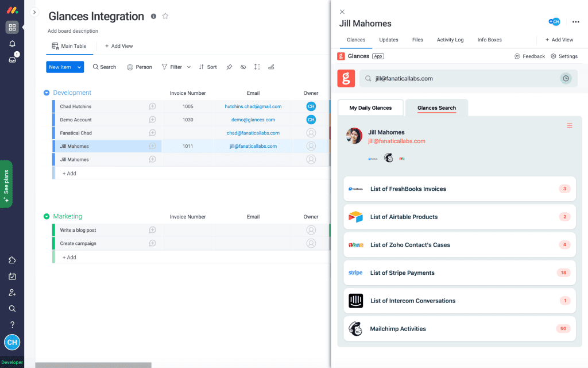Image resolution: width=588 pixels, height=368 pixels.
Task: Switch to the Updates tab
Action: coord(389,40)
